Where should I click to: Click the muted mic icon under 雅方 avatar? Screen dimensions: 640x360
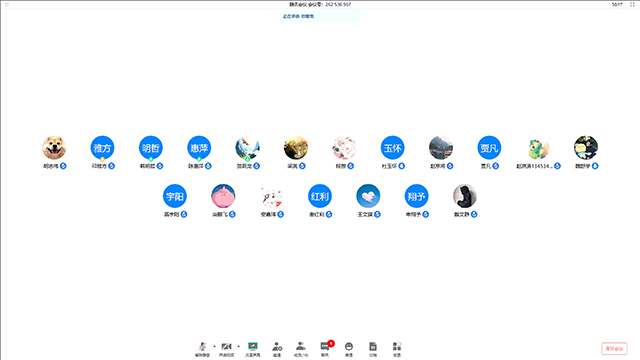coord(111,166)
